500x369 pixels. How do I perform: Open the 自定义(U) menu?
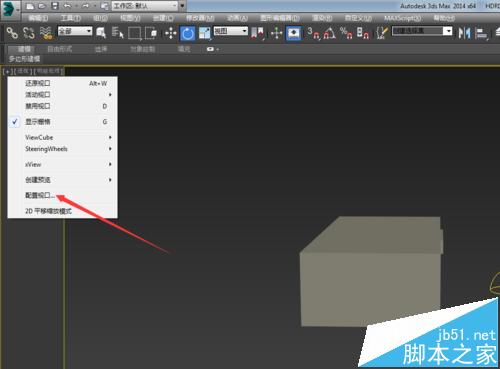pyautogui.click(x=358, y=18)
